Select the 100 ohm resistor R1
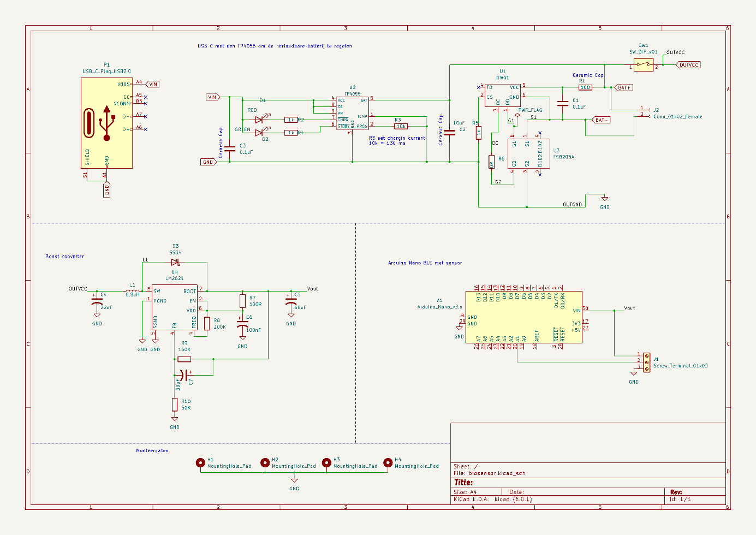The image size is (756, 535). point(585,87)
